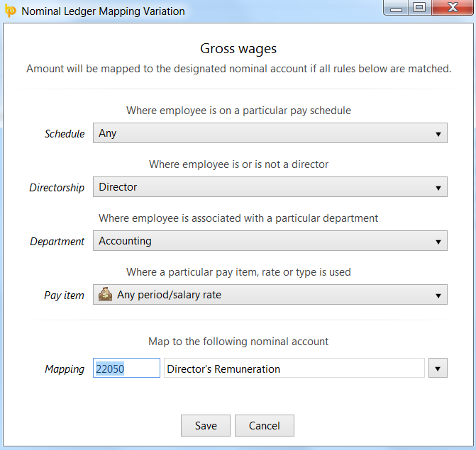The width and height of the screenshot is (476, 450).
Task: Click 'Where a particular pay item, rate or type is used'
Action: [x=238, y=272]
